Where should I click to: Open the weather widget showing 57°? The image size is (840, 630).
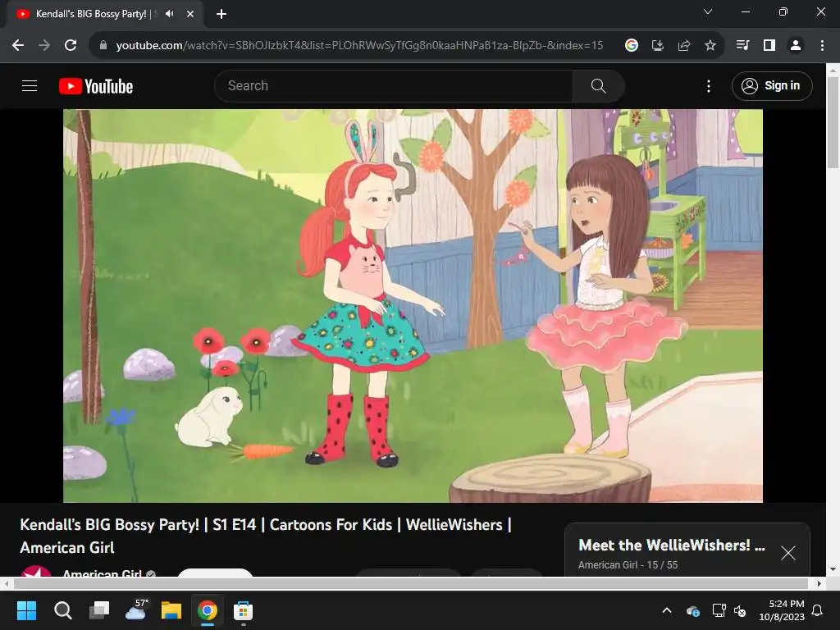136,609
